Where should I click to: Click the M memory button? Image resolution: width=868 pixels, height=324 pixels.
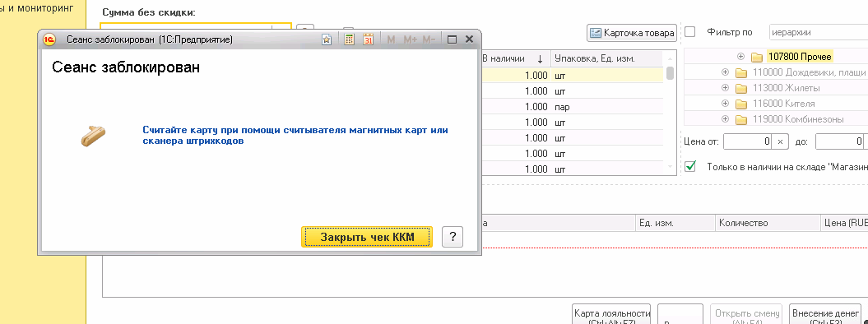point(392,39)
